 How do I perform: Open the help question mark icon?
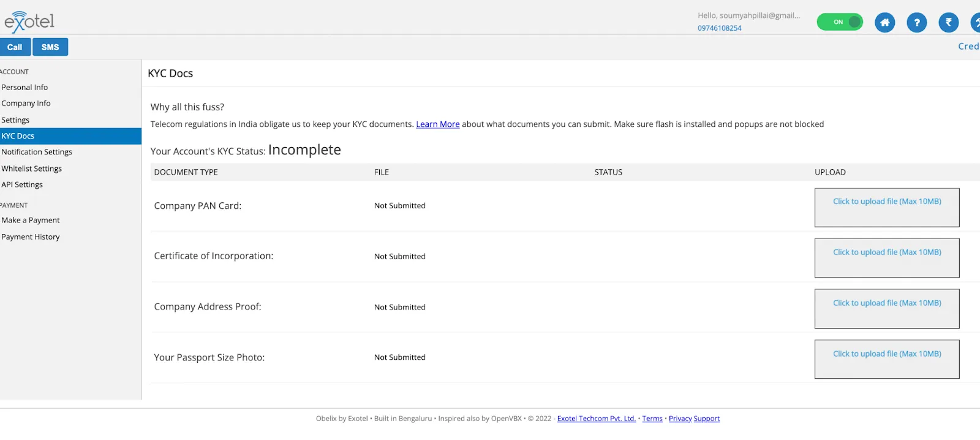(x=916, y=23)
